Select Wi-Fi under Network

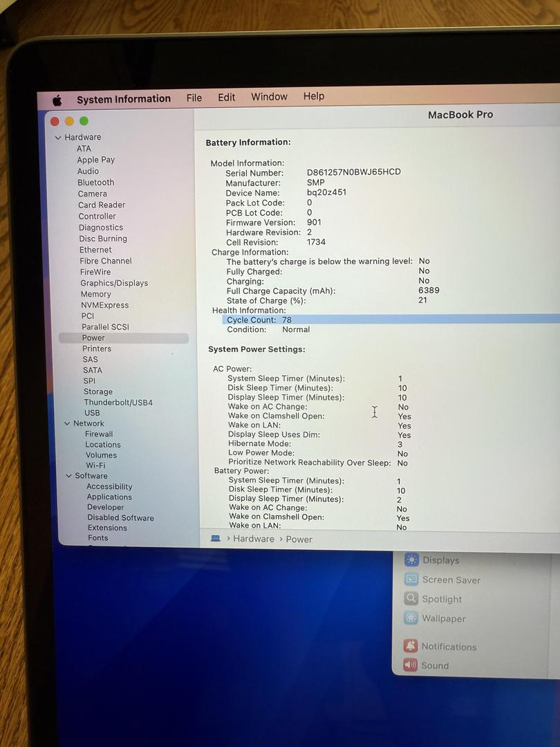(x=95, y=465)
